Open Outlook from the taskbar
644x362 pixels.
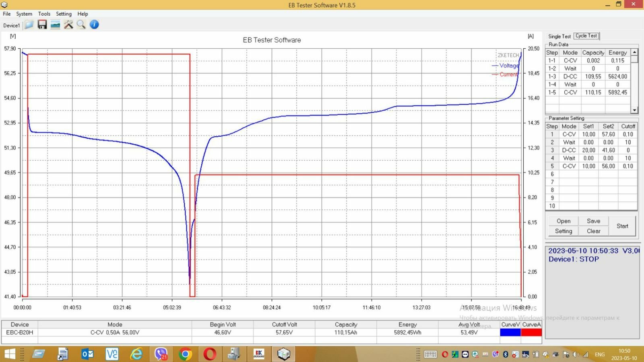coord(87,354)
